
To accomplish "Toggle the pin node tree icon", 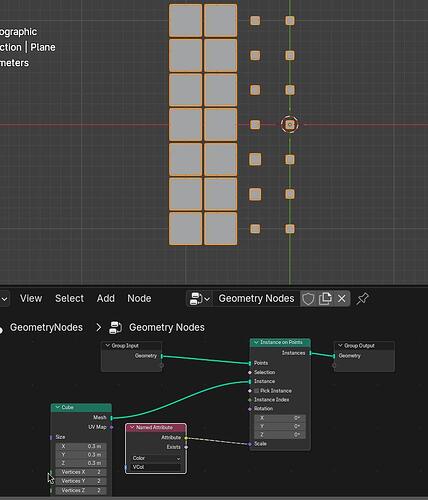I will tap(362, 299).
